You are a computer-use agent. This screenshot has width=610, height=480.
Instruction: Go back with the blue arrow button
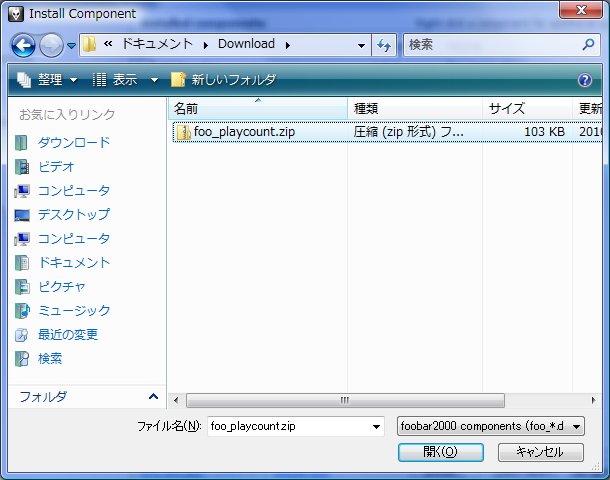pyautogui.click(x=23, y=46)
